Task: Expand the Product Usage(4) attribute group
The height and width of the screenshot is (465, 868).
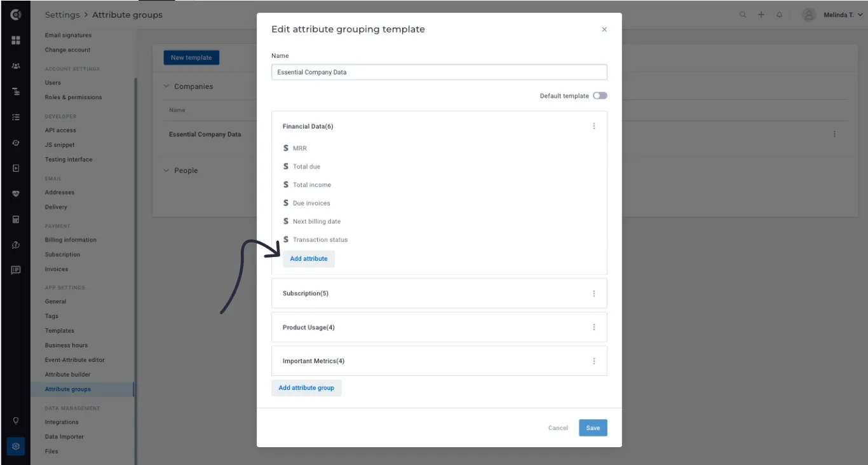Action: 439,327
